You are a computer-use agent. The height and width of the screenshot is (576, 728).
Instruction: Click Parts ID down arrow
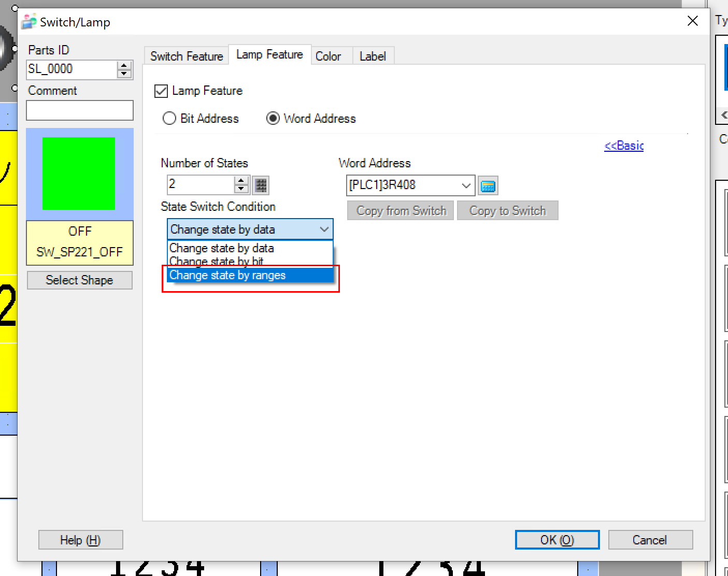point(124,74)
